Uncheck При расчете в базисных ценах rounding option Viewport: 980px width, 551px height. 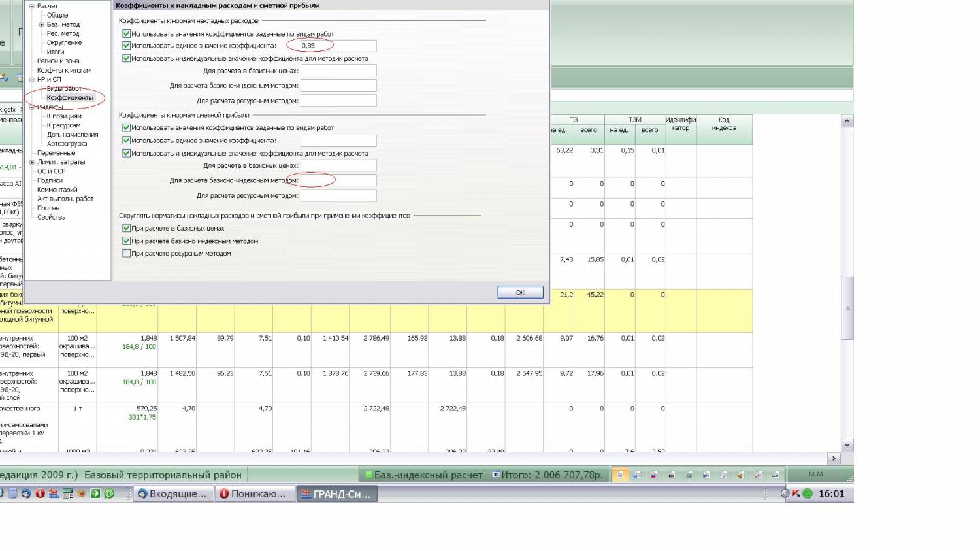127,229
